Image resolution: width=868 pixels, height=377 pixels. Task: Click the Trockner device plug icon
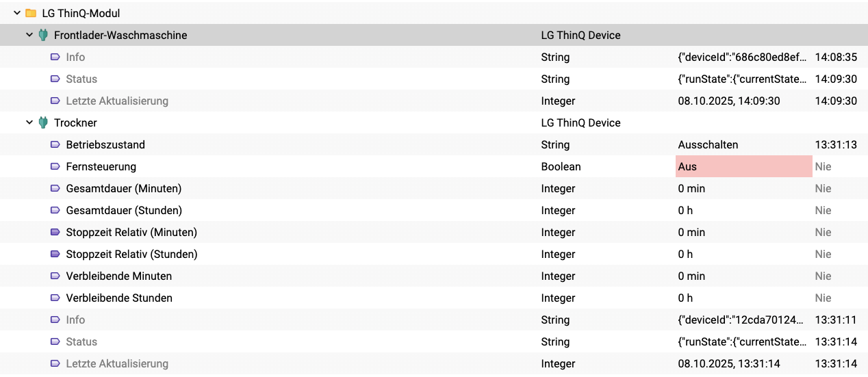point(43,122)
